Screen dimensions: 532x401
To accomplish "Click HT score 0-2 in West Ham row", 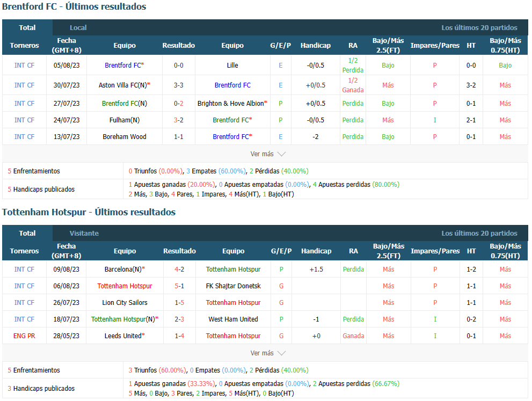I will coord(471,319).
